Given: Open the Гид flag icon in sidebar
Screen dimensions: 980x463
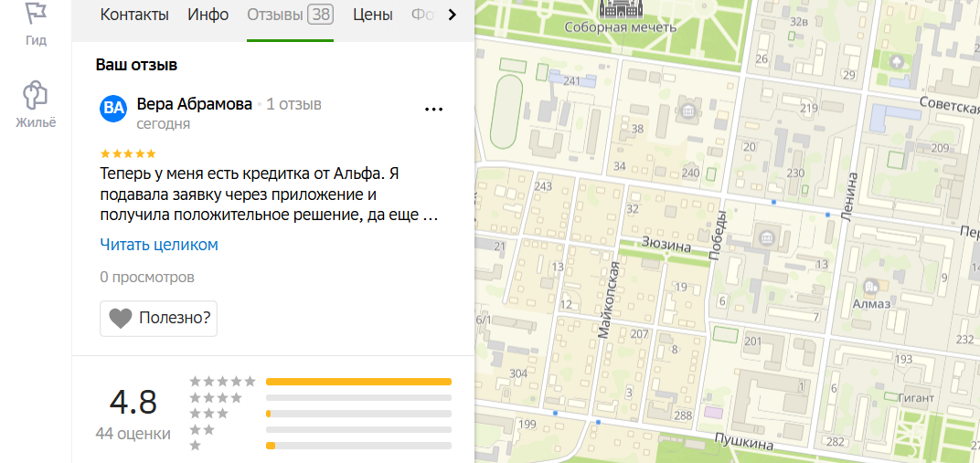Looking at the screenshot, I should point(36,15).
